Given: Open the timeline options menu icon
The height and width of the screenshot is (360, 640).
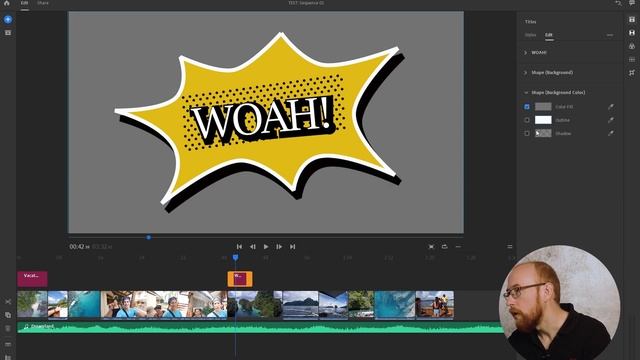Looking at the screenshot, I should (510, 247).
